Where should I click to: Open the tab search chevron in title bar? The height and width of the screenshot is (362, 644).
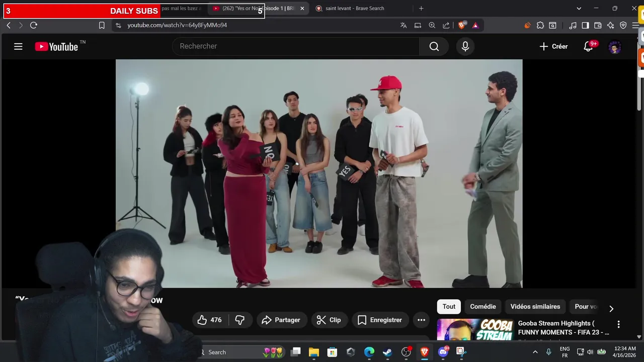pos(579,8)
